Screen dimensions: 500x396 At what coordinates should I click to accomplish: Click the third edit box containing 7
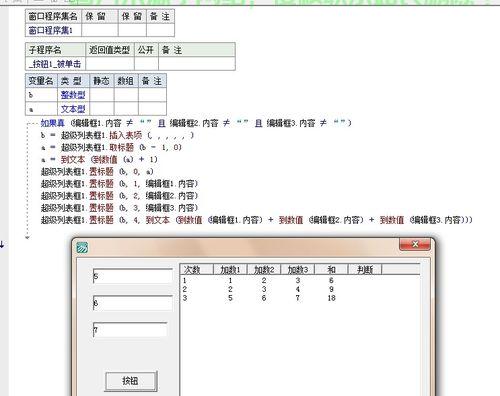(x=130, y=330)
